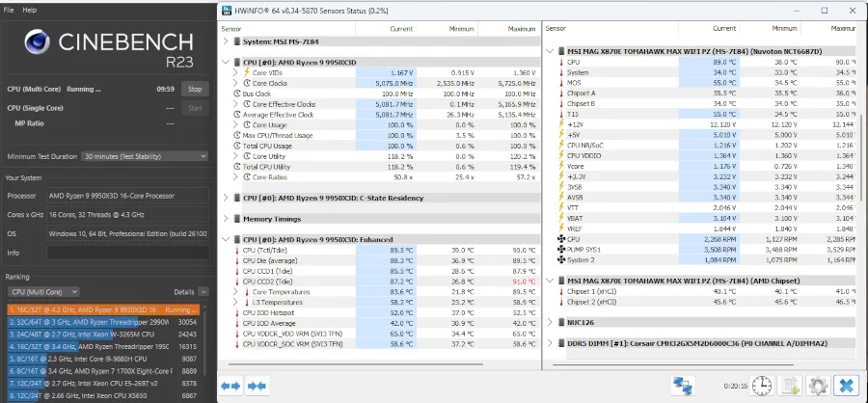Click the icon beside Total CPU Usage

237,146
